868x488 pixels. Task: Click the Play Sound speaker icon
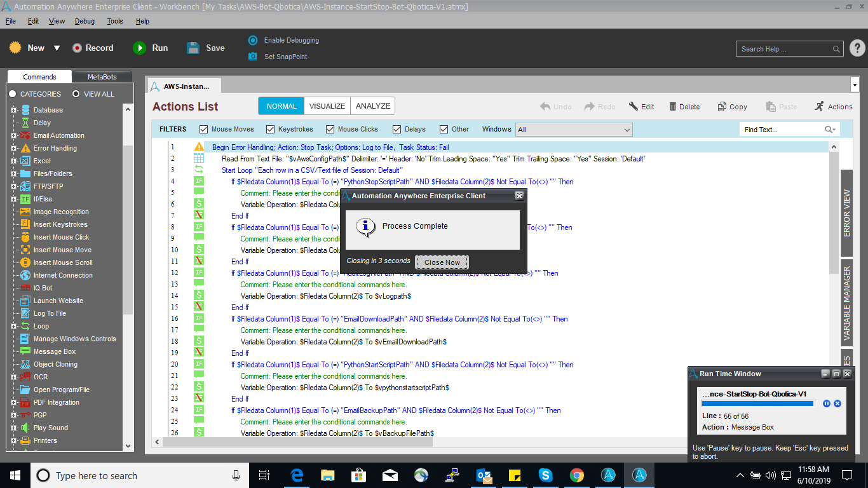tap(25, 428)
